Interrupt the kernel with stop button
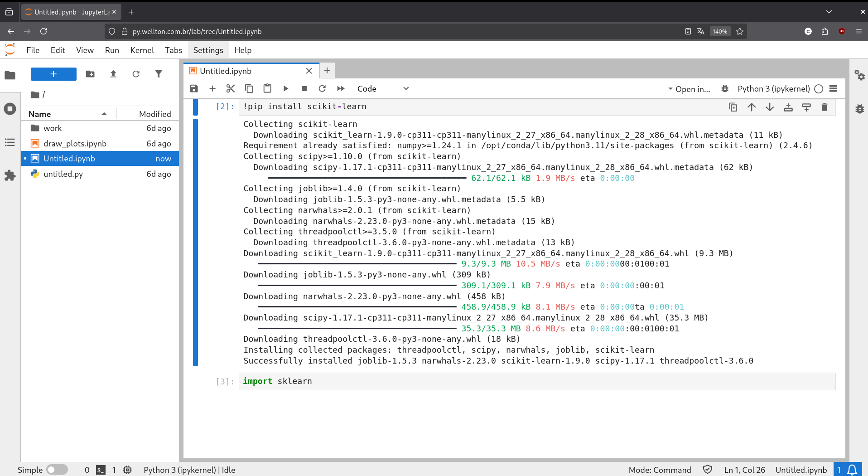This screenshot has height=476, width=868. (304, 88)
